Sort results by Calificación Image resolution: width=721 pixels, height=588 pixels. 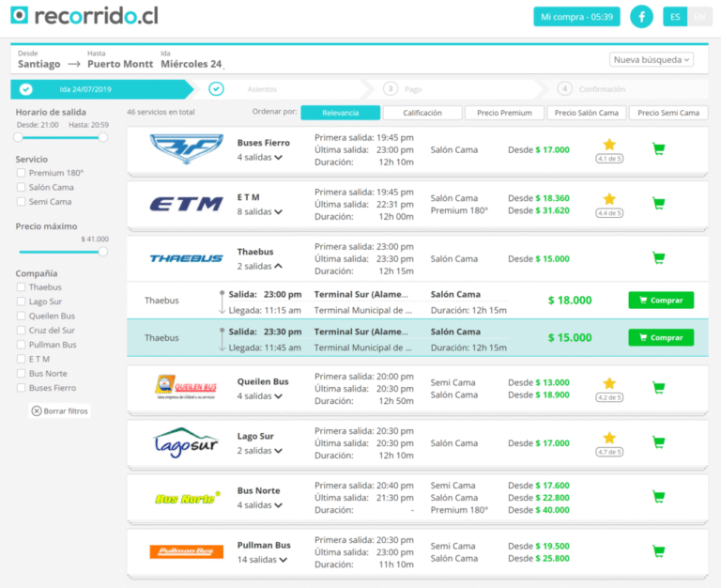coord(422,113)
